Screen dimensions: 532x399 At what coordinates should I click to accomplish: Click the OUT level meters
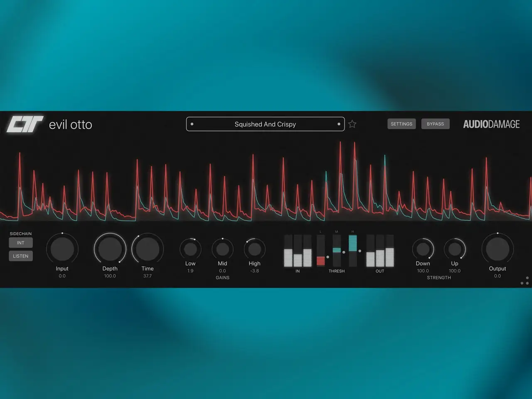coord(380,251)
